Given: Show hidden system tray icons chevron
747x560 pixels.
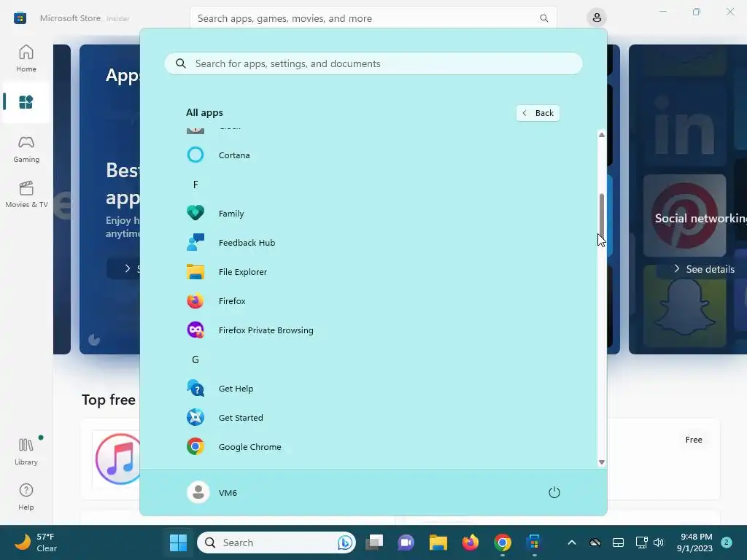Looking at the screenshot, I should (x=572, y=542).
